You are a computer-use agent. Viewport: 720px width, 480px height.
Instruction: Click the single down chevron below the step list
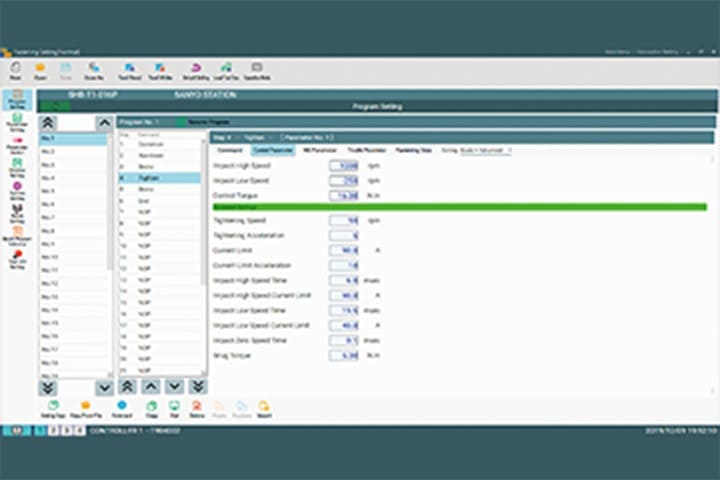tap(174, 386)
